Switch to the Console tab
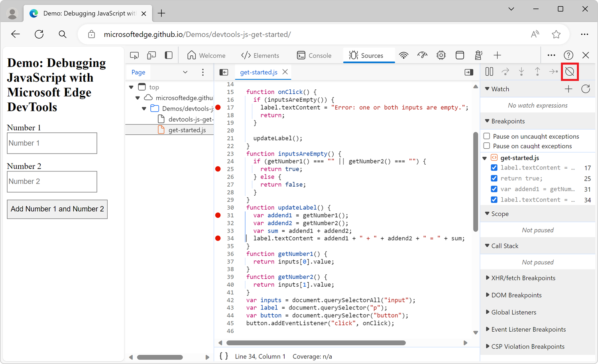This screenshot has width=598, height=364. 314,55
